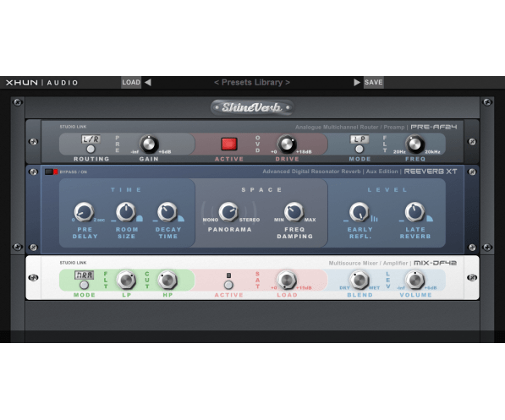
Task: Click the XHUN AUDIO brand logo
Action: click(41, 83)
